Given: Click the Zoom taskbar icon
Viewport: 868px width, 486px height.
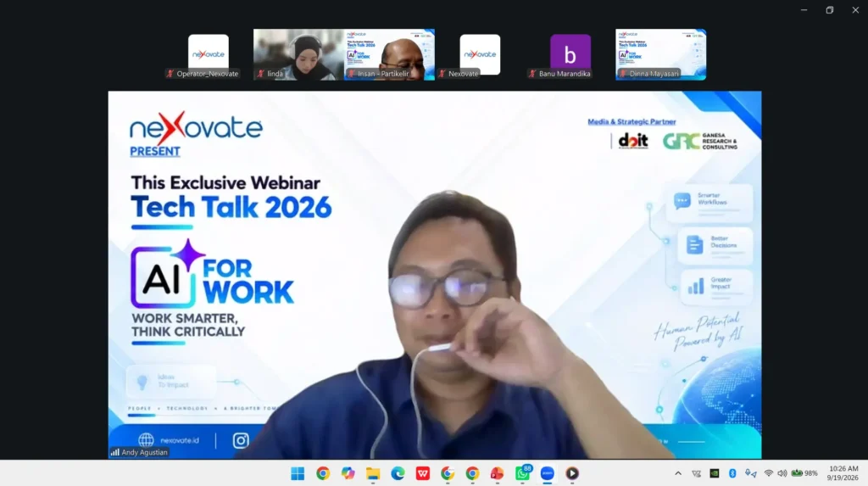Looking at the screenshot, I should (x=548, y=473).
